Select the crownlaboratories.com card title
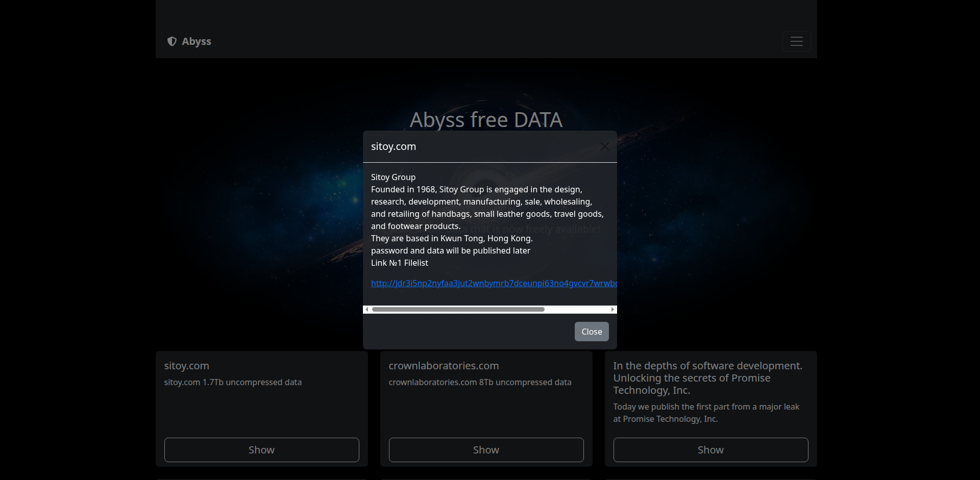 [444, 366]
